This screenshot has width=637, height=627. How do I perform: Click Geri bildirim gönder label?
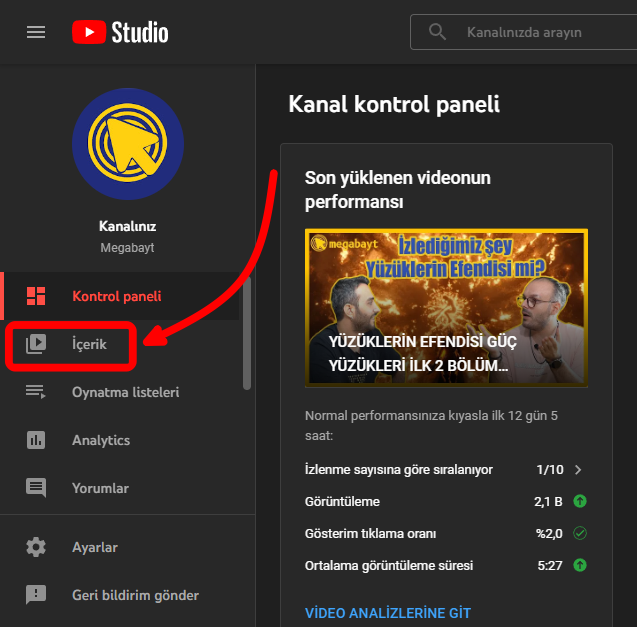135,595
